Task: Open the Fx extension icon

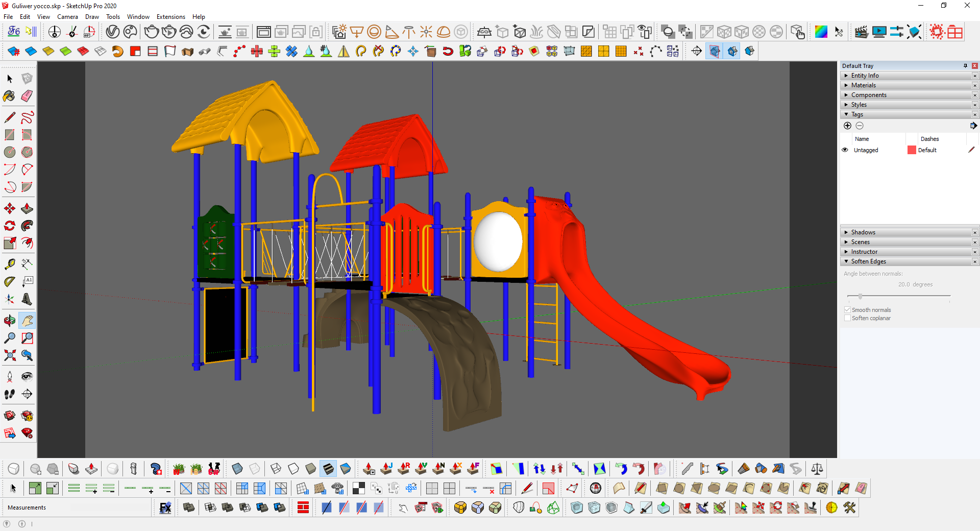Action: [165, 508]
